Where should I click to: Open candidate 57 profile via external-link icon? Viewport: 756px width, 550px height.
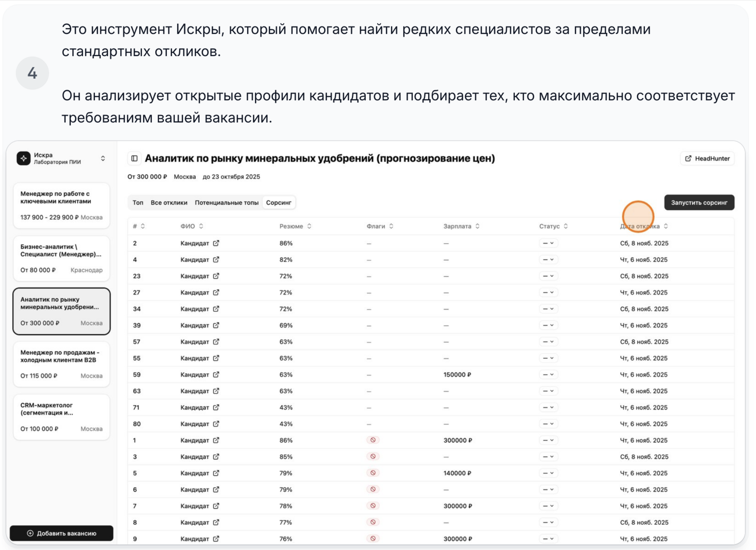(x=216, y=342)
